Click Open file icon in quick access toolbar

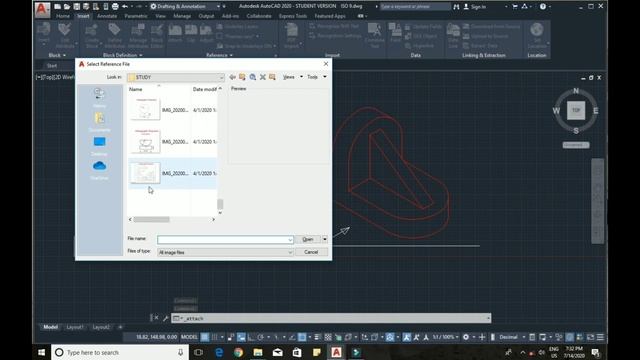[x=67, y=7]
